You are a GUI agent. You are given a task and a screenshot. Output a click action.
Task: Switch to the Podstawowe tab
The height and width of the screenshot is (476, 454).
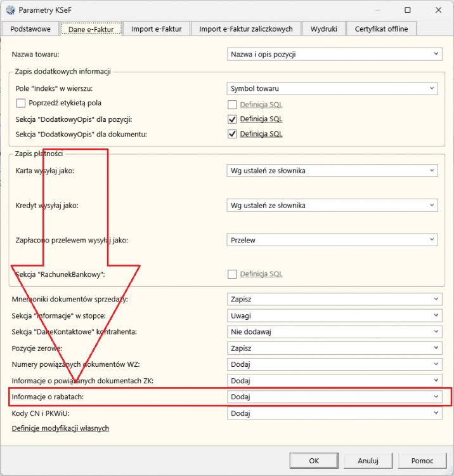pos(30,29)
